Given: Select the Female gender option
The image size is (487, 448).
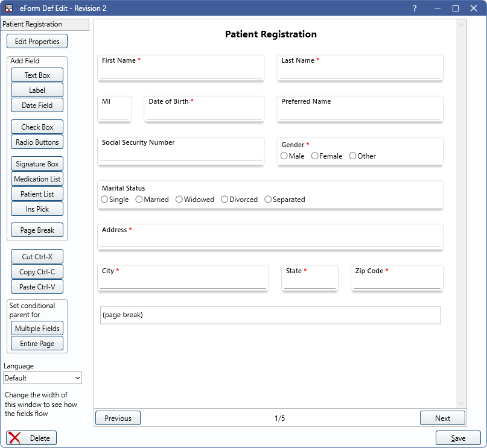Looking at the screenshot, I should pos(315,156).
